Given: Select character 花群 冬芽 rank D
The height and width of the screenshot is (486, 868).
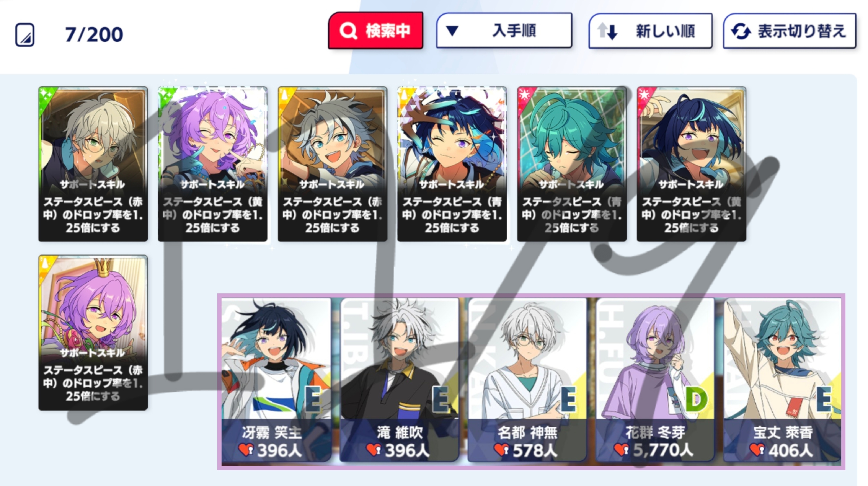Looking at the screenshot, I should [x=655, y=380].
